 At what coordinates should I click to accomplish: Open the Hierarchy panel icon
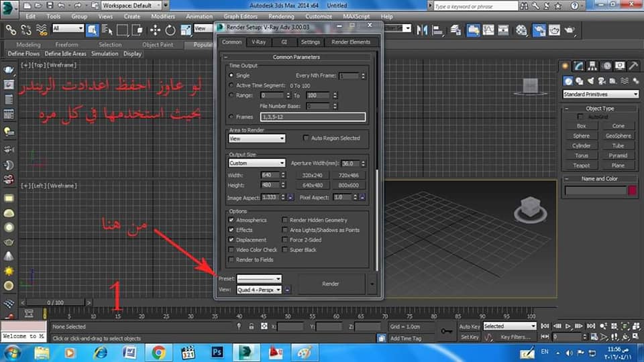[x=592, y=66]
